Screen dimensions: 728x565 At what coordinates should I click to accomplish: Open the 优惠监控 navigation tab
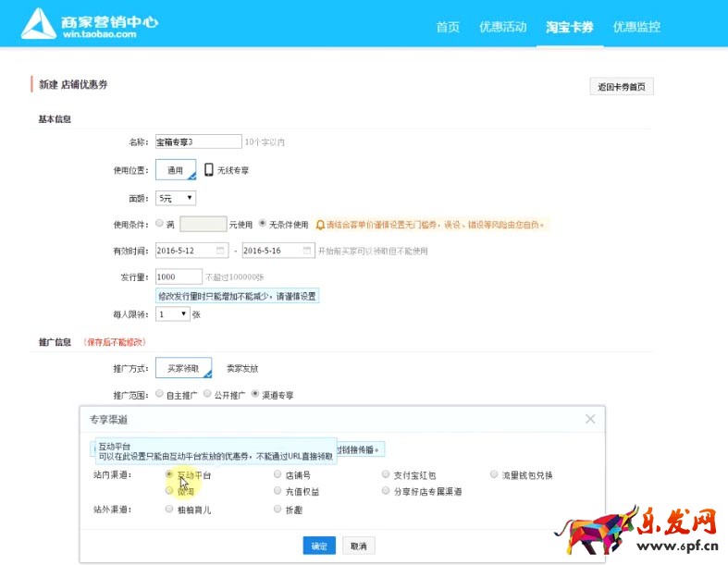(636, 27)
